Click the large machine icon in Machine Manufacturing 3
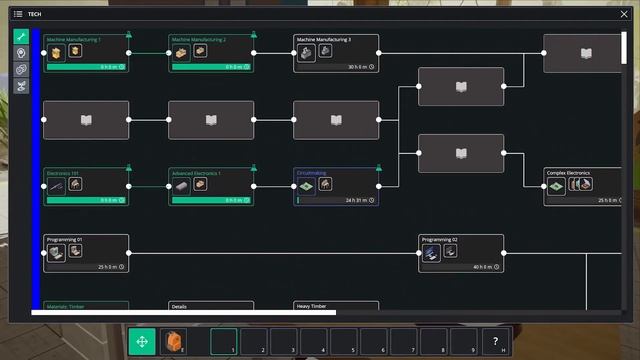The width and height of the screenshot is (640, 360). (306, 53)
